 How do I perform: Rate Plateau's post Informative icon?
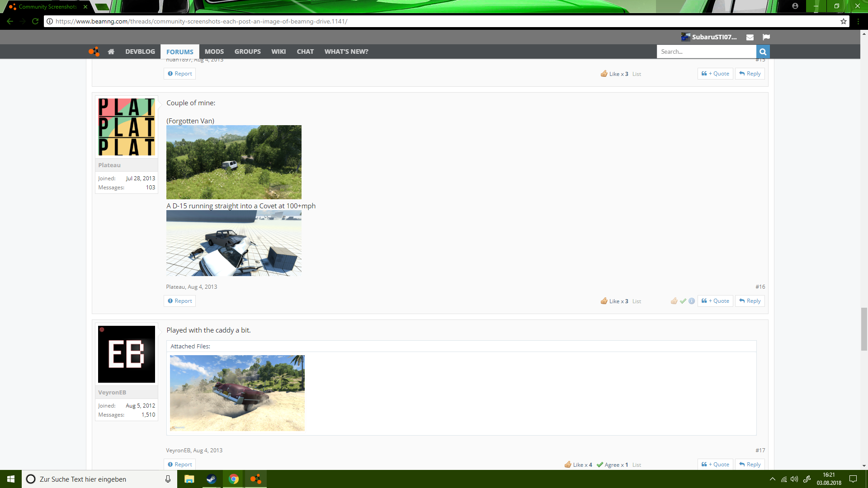[x=692, y=301]
